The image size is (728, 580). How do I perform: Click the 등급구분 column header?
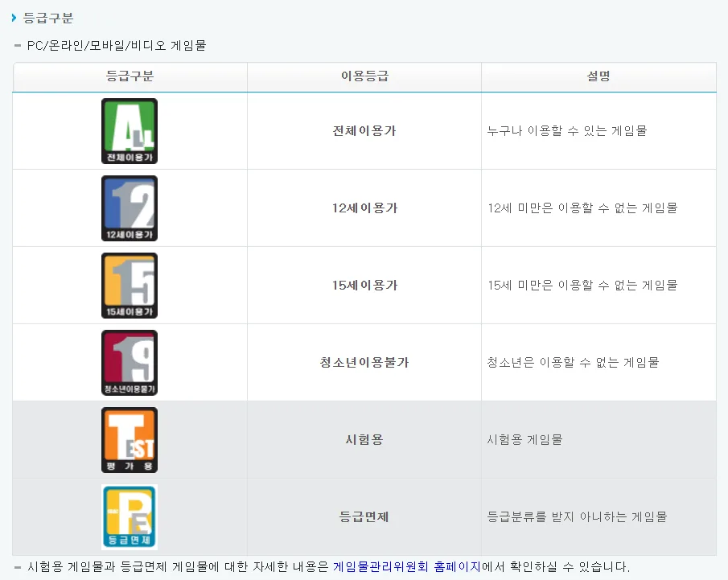pyautogui.click(x=130, y=76)
